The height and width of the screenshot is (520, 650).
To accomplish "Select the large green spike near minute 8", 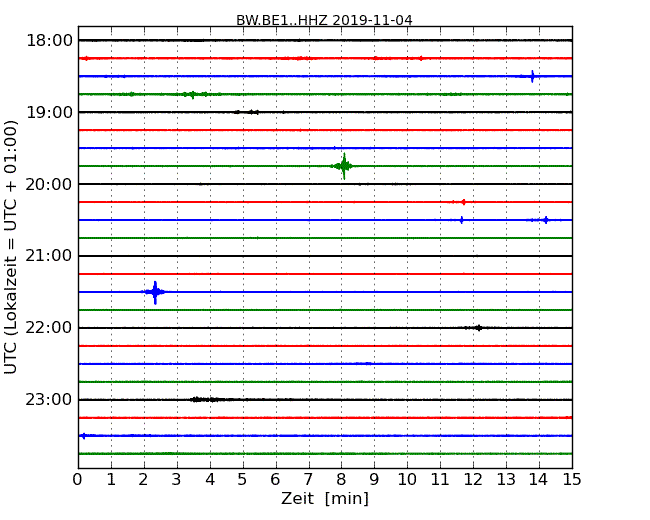I will 343,166.
